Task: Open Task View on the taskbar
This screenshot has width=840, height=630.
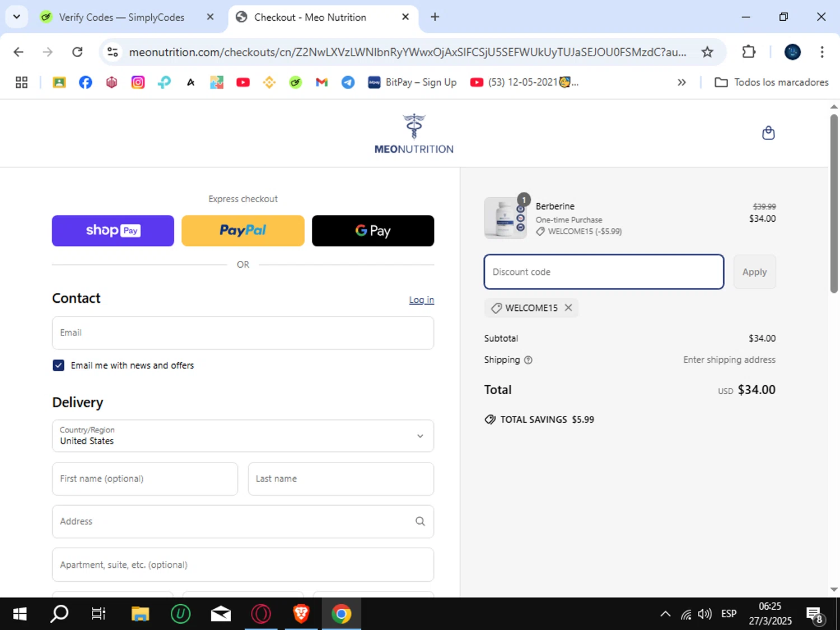Action: pos(99,614)
